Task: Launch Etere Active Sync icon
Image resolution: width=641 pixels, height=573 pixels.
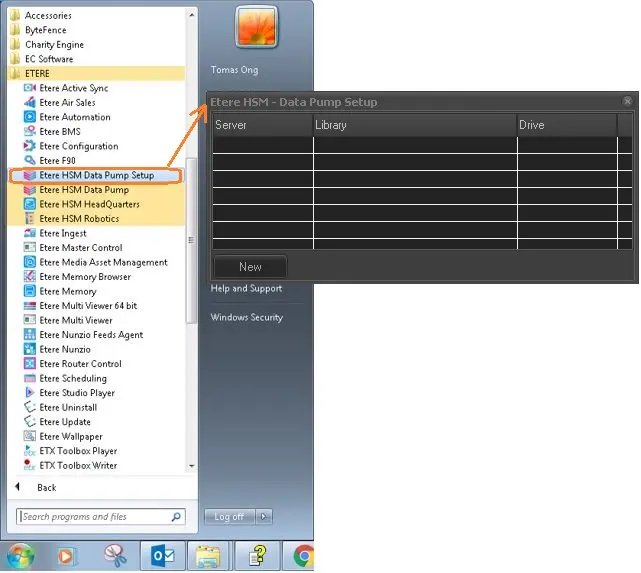Action: pos(30,88)
